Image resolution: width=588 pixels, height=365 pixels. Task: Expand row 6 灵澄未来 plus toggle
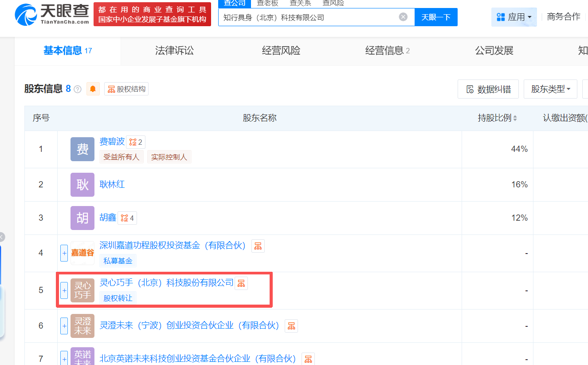[64, 326]
